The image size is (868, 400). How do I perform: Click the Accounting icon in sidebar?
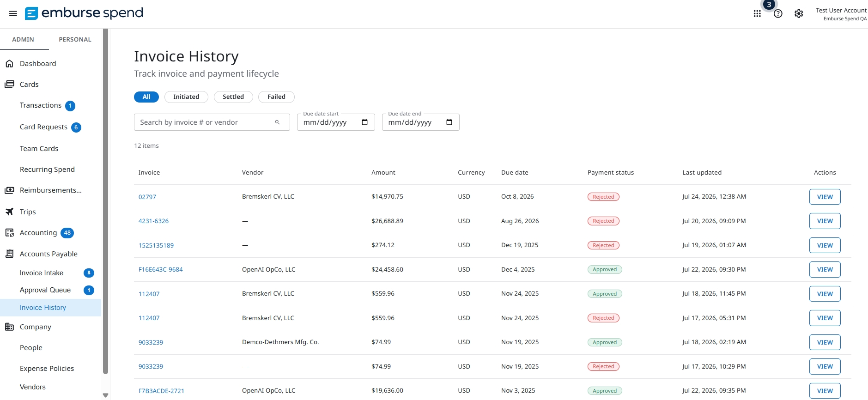(9, 233)
